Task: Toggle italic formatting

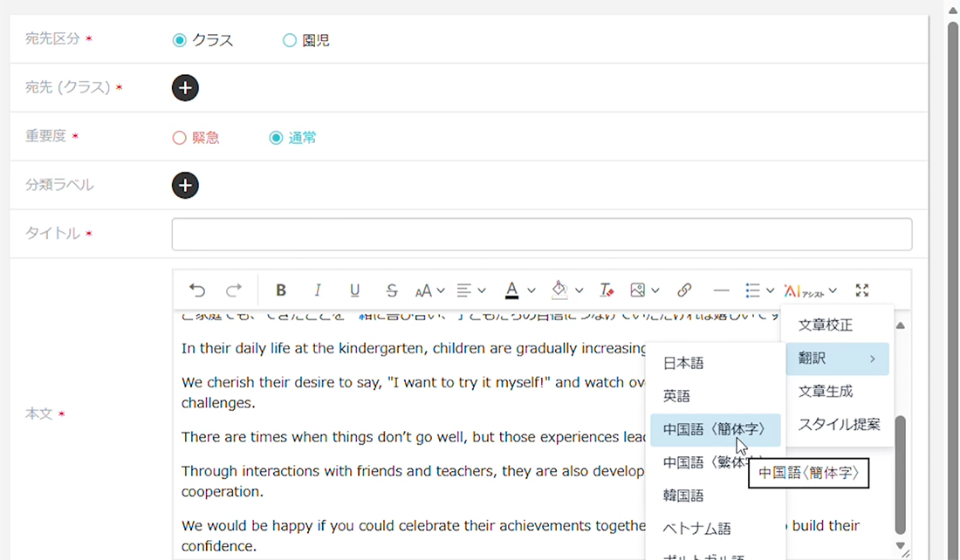Action: pos(317,290)
